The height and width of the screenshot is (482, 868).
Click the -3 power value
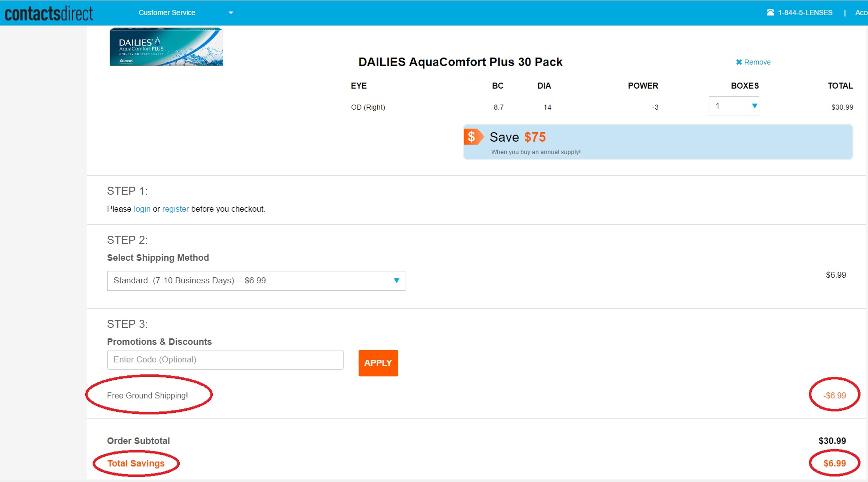coord(655,107)
